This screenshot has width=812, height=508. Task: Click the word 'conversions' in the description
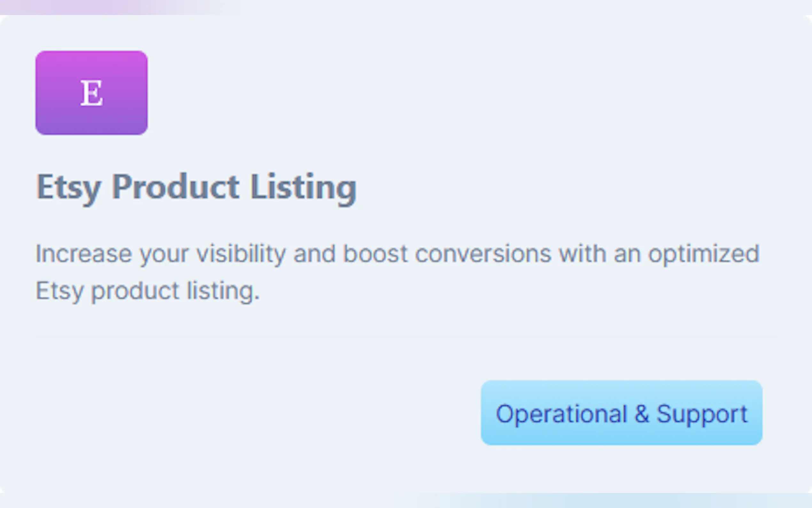click(x=483, y=254)
